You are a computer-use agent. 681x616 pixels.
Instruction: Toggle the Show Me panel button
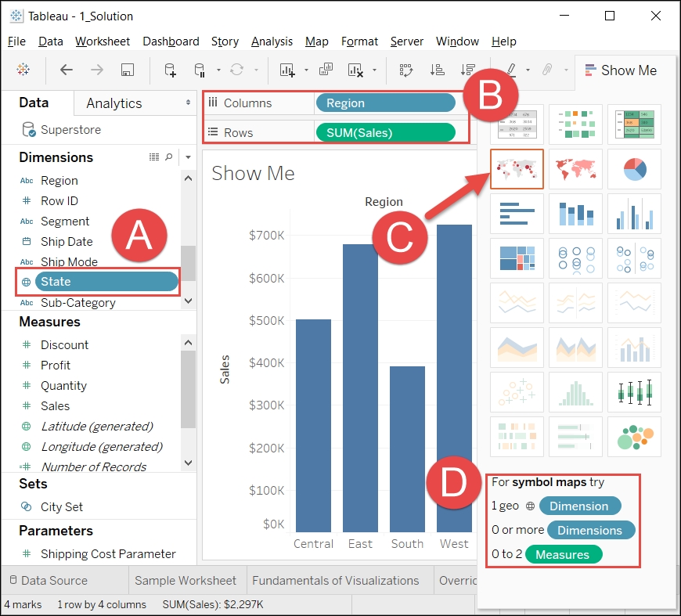[x=621, y=70]
